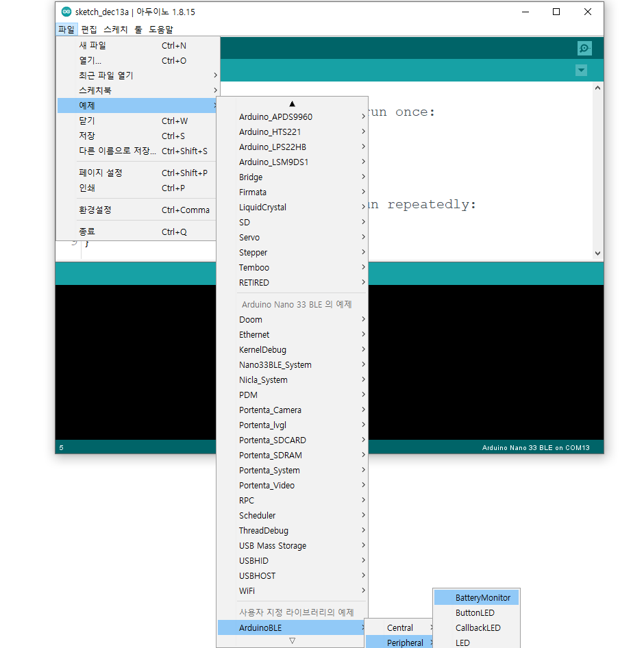Choose 종료 to quit
The width and height of the screenshot is (644, 648).
coord(136,232)
